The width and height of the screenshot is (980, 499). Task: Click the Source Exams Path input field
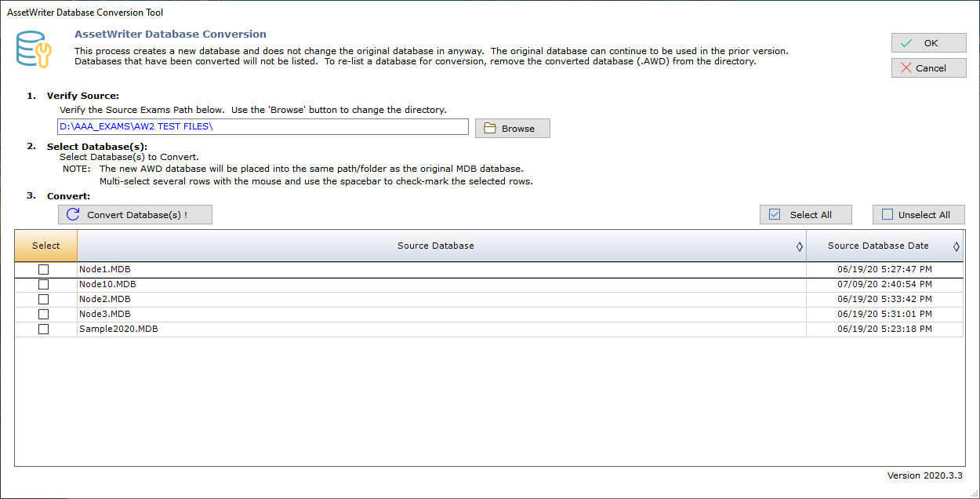tap(263, 126)
